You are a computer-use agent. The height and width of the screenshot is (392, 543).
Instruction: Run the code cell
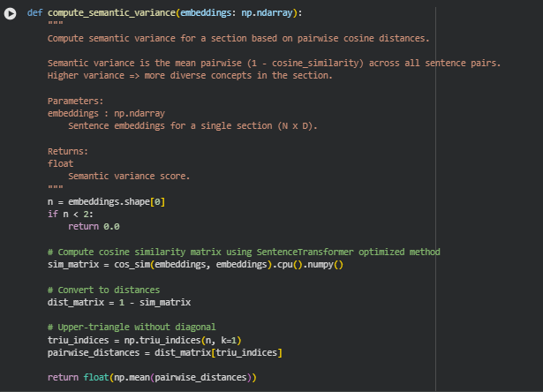coord(11,13)
